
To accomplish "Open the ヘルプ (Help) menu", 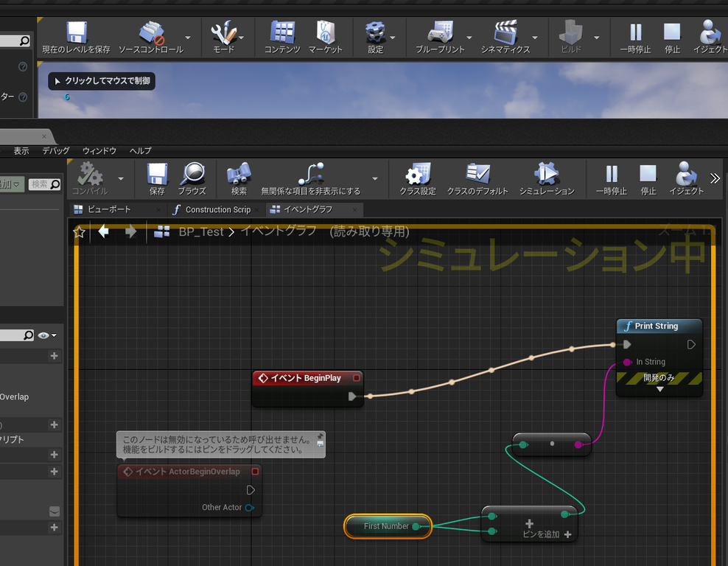I will pyautogui.click(x=140, y=150).
